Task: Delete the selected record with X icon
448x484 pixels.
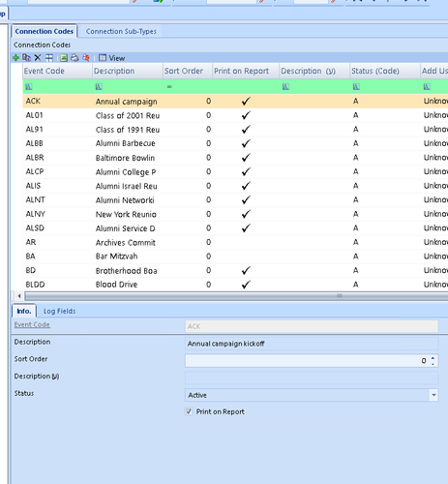Action: [38, 58]
